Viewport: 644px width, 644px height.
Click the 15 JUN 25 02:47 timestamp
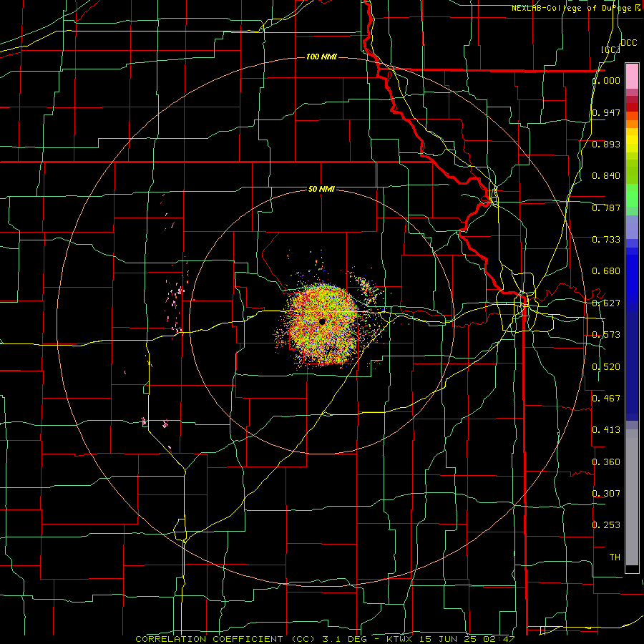click(467, 639)
